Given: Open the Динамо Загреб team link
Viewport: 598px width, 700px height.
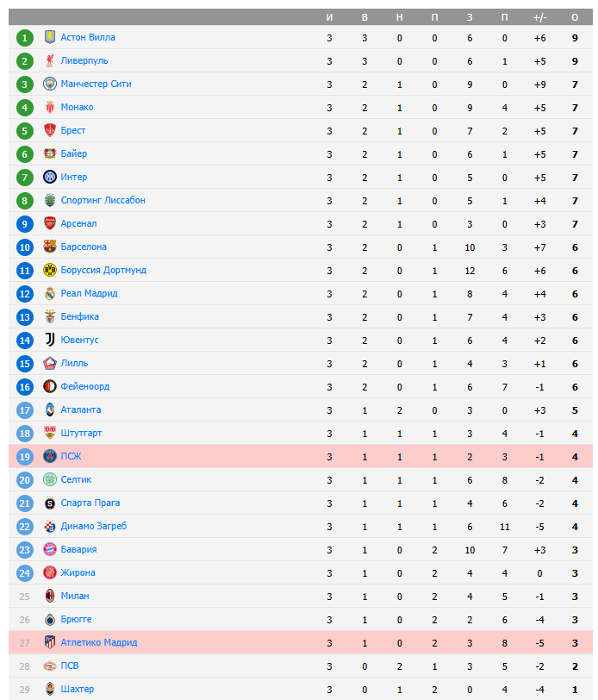Looking at the screenshot, I should (x=93, y=526).
